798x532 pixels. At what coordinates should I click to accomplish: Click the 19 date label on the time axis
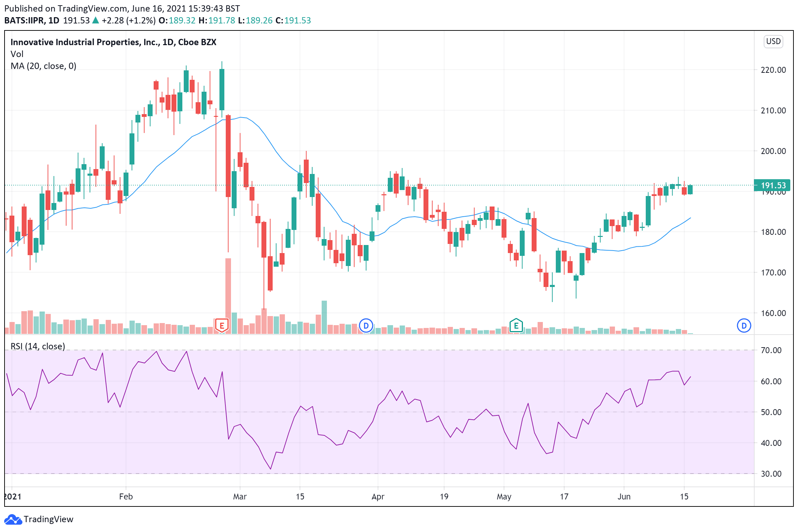click(x=444, y=497)
